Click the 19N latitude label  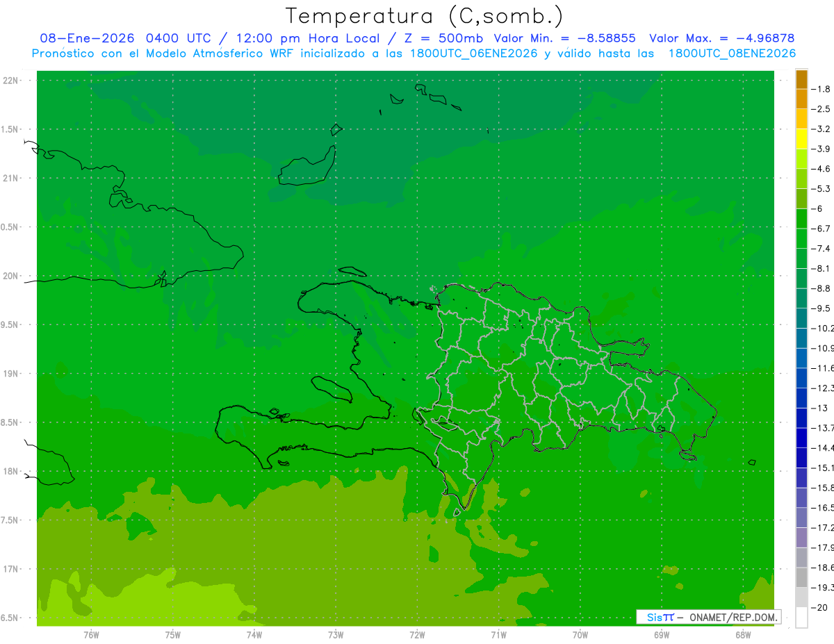pyautogui.click(x=10, y=374)
